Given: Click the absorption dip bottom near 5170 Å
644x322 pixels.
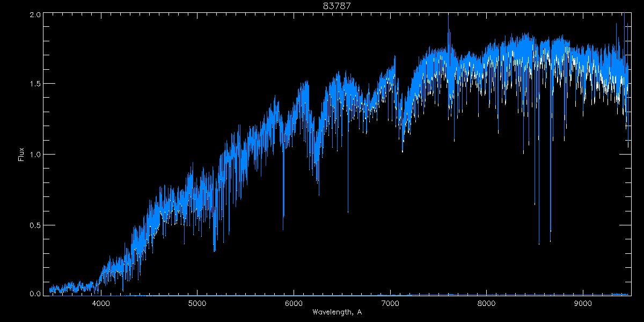Looking at the screenshot, I should click(x=214, y=250).
